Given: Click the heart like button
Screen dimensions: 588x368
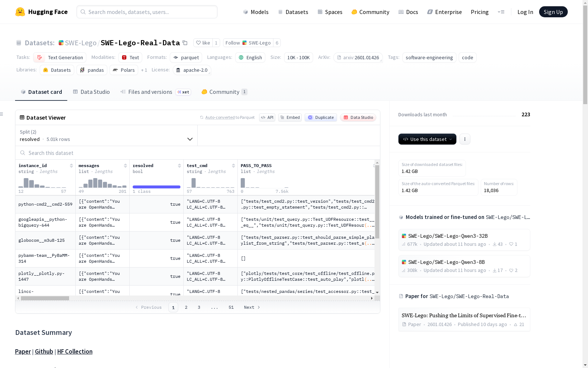Looking at the screenshot, I should 203,43.
